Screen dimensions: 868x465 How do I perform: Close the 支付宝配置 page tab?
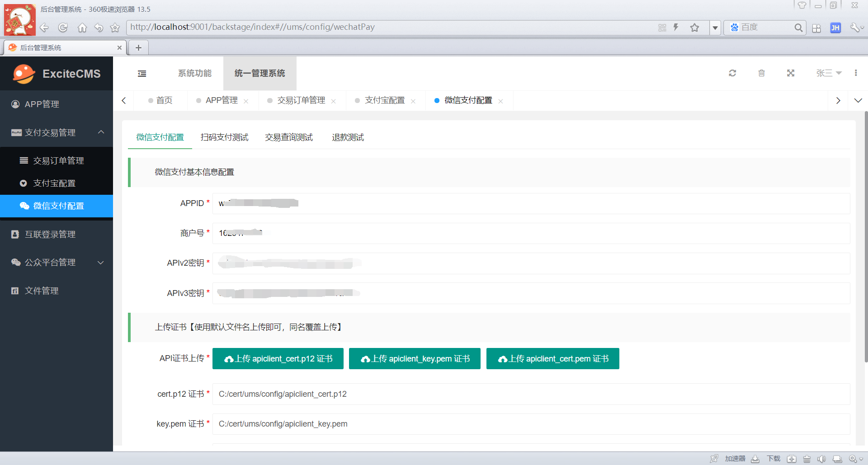pyautogui.click(x=413, y=101)
